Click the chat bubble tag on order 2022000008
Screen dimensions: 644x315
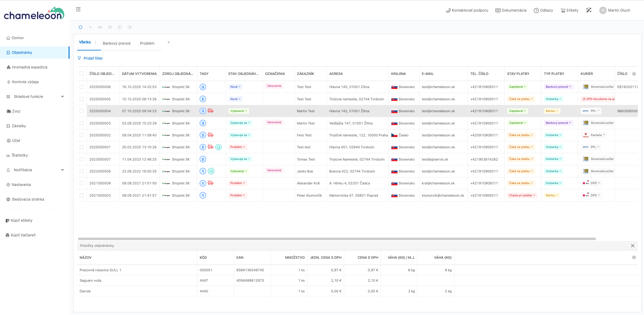[x=211, y=171]
